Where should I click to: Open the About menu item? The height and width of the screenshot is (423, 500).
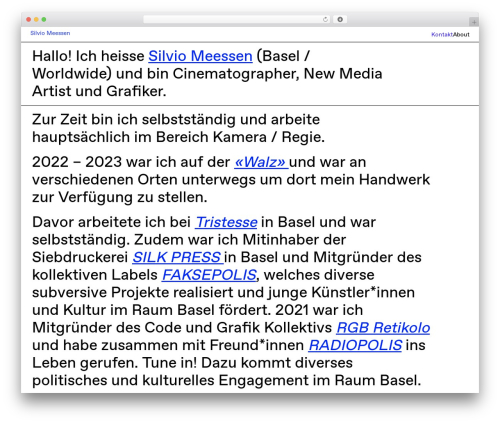[x=461, y=34]
